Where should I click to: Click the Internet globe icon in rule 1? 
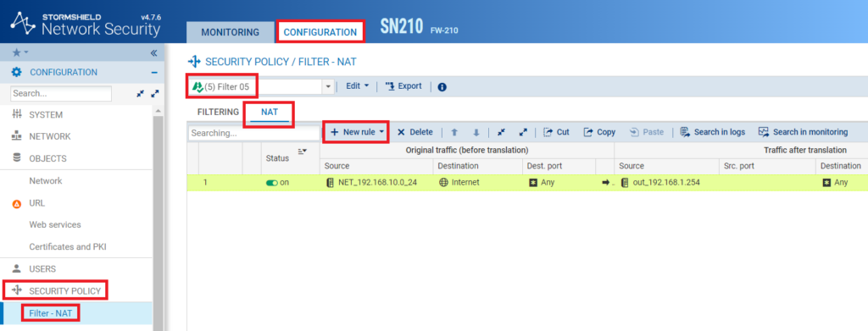443,182
